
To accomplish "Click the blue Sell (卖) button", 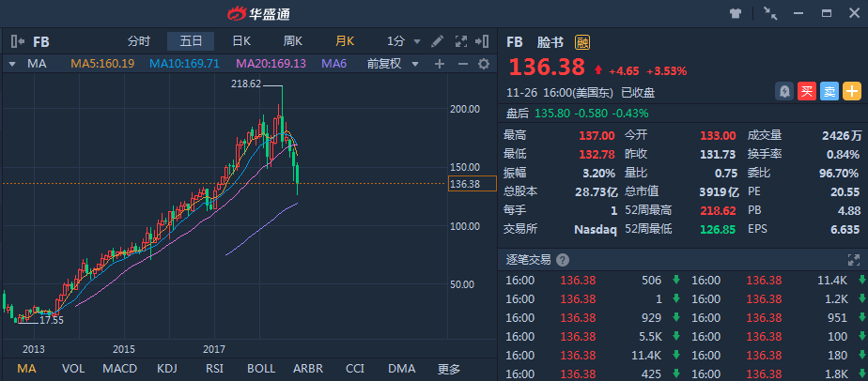I will (829, 91).
